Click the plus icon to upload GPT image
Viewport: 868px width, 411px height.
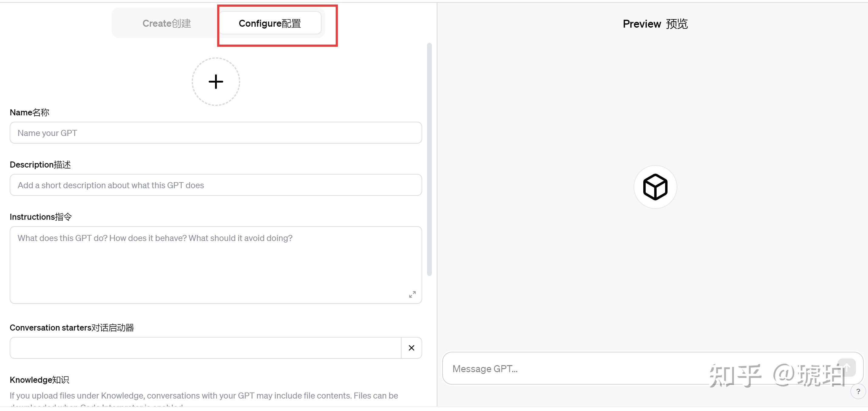[216, 82]
